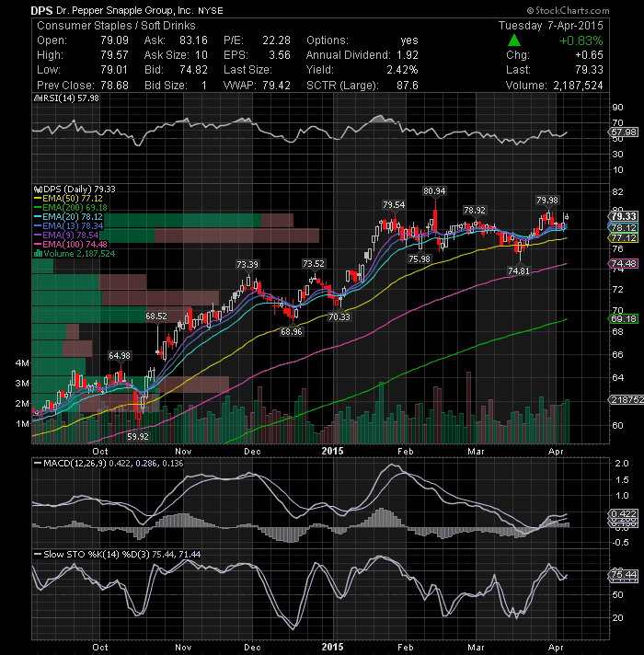This screenshot has height=655, width=644.
Task: Click the 79.98 peak label
Action: [547, 201]
